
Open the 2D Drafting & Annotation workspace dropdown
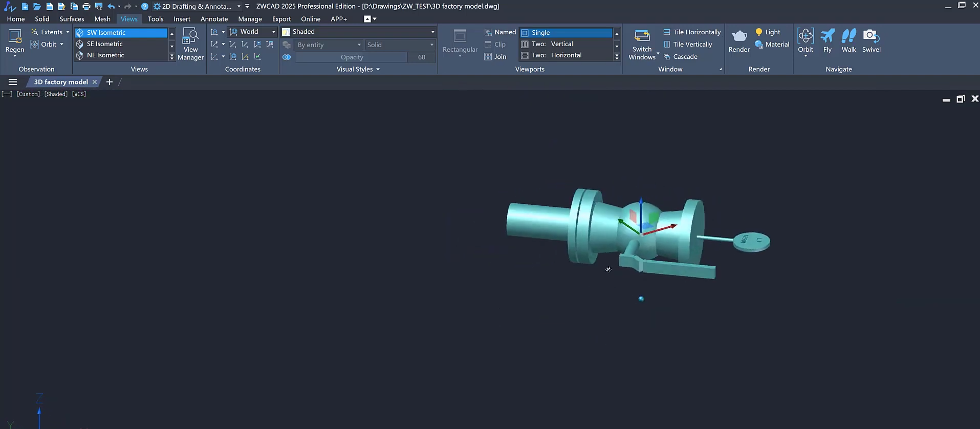238,6
